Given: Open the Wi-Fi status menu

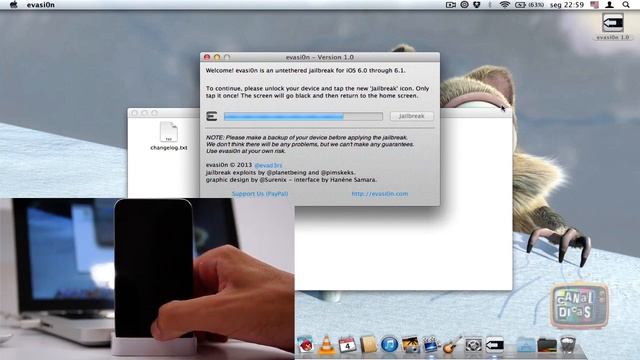Looking at the screenshot, I should coord(504,5).
